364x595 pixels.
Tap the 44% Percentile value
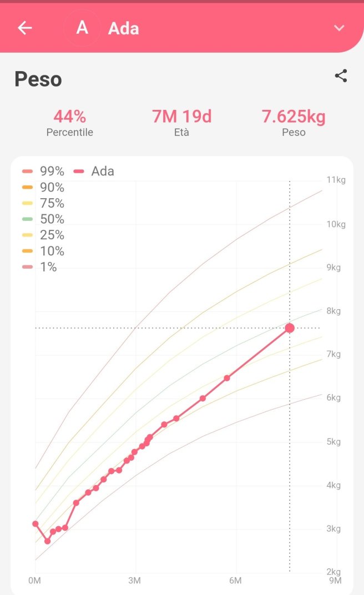(69, 117)
